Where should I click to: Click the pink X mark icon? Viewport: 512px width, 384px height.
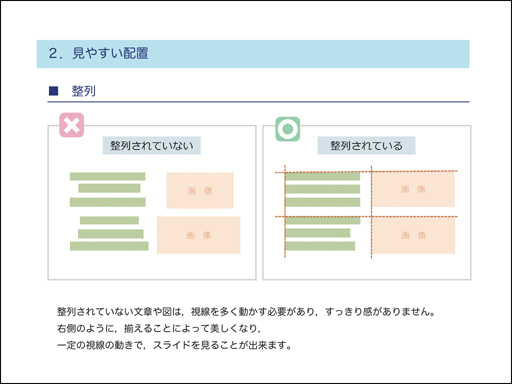[72, 125]
